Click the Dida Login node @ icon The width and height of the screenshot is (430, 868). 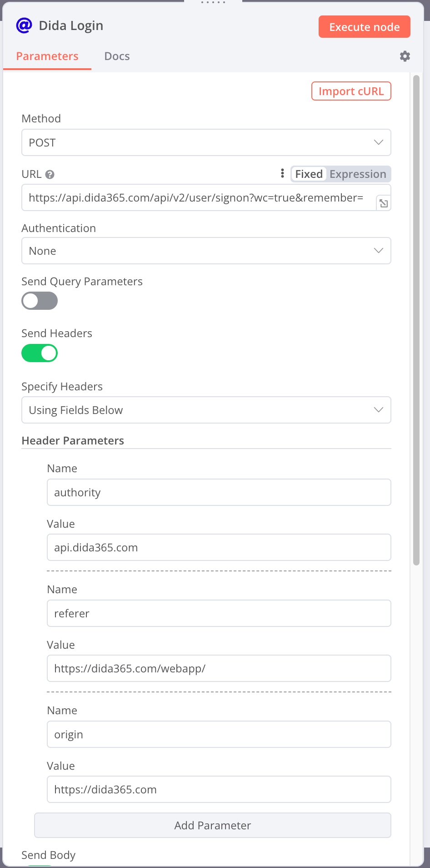point(24,25)
